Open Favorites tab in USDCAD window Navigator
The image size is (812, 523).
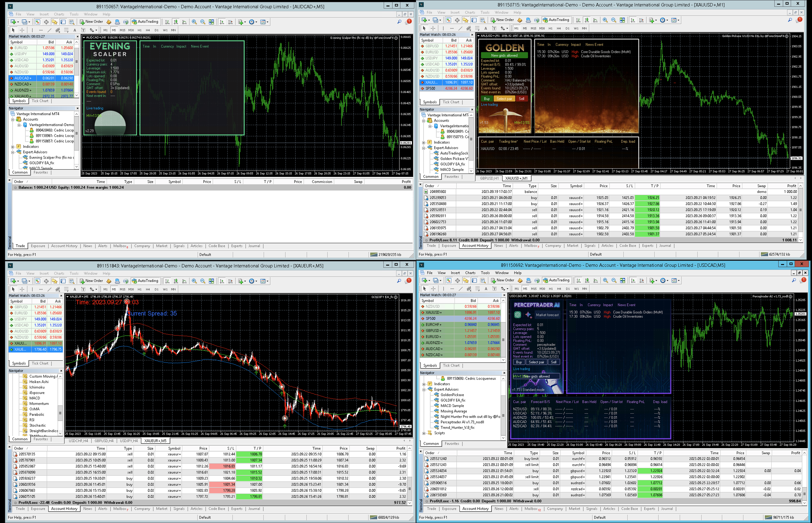[x=452, y=444]
